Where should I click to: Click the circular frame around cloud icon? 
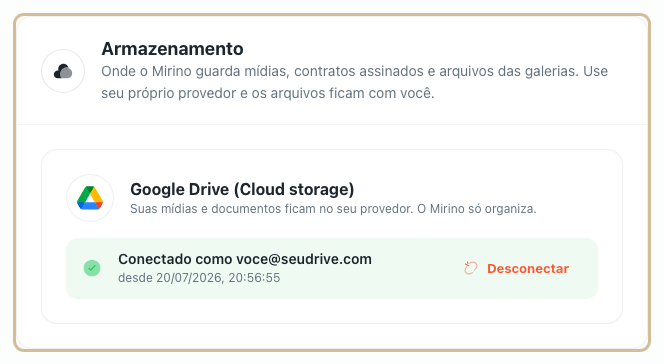pyautogui.click(x=63, y=71)
